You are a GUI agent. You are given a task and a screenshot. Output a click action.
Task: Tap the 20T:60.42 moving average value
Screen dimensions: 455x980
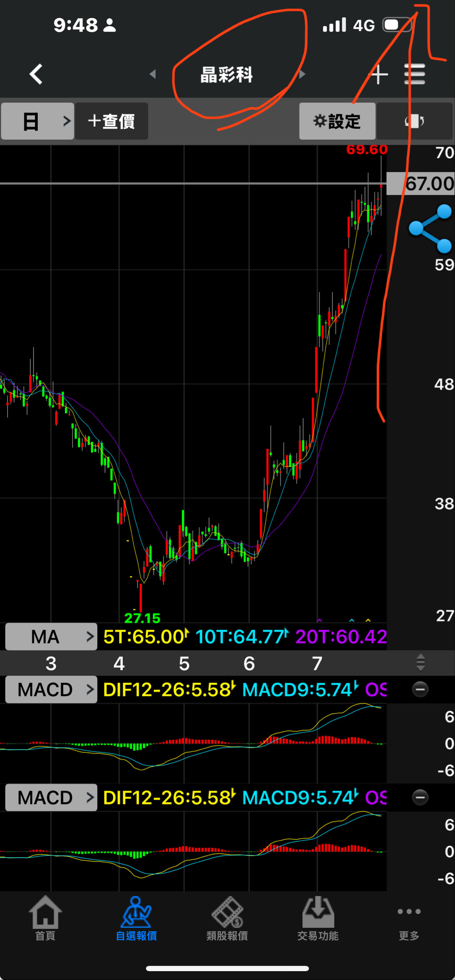(341, 636)
